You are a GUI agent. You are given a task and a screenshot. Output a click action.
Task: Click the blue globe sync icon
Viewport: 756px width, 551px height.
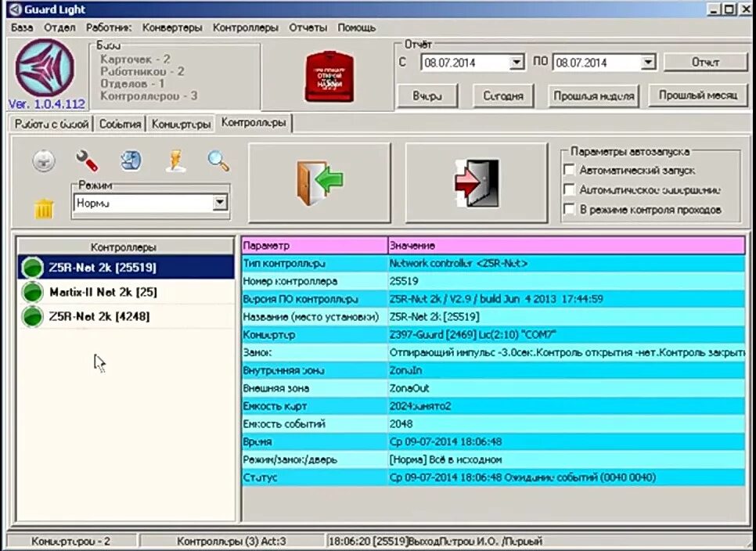tap(131, 161)
